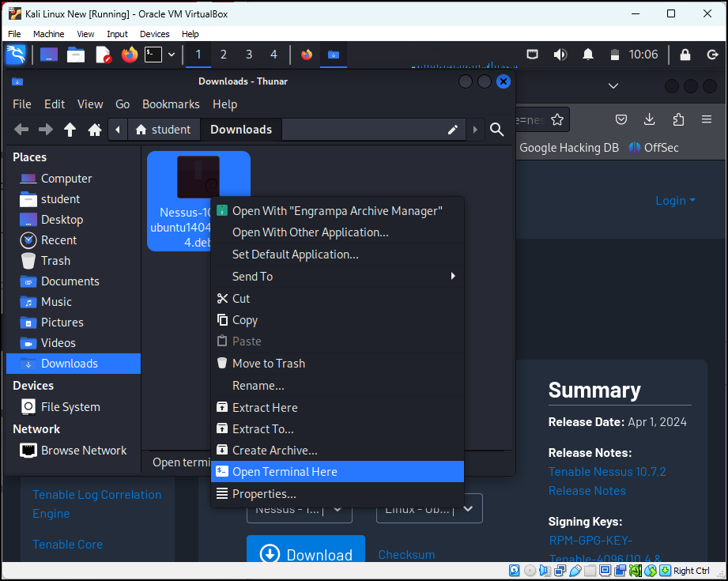
Task: Launch Firefox from the panel launcher
Action: (130, 55)
